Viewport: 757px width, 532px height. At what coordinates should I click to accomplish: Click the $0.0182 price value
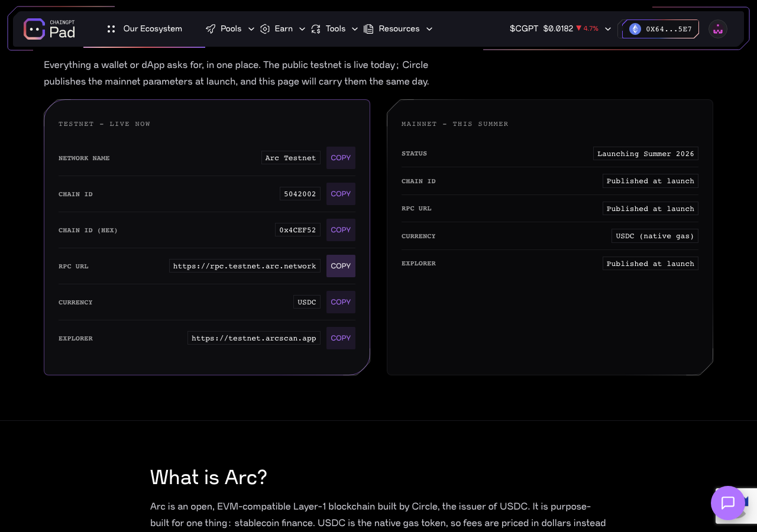click(x=558, y=29)
